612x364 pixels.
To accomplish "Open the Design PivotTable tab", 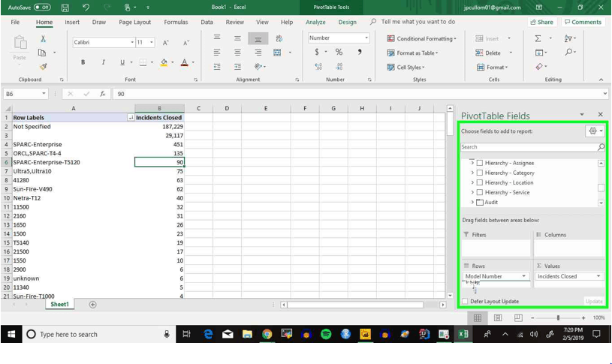I will pos(347,23).
